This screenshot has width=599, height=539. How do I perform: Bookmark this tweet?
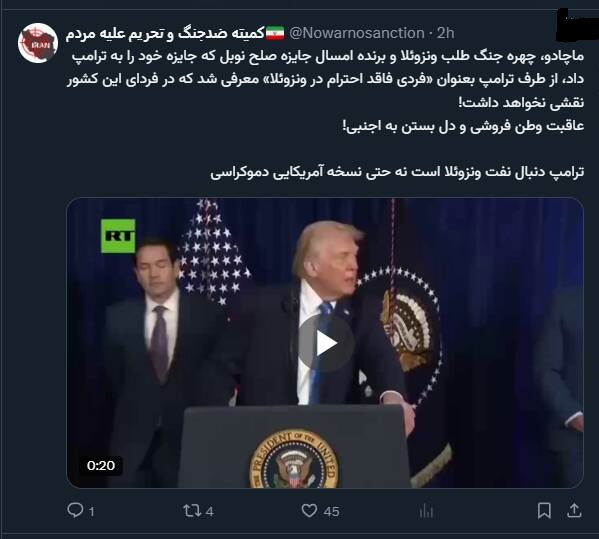pos(544,511)
